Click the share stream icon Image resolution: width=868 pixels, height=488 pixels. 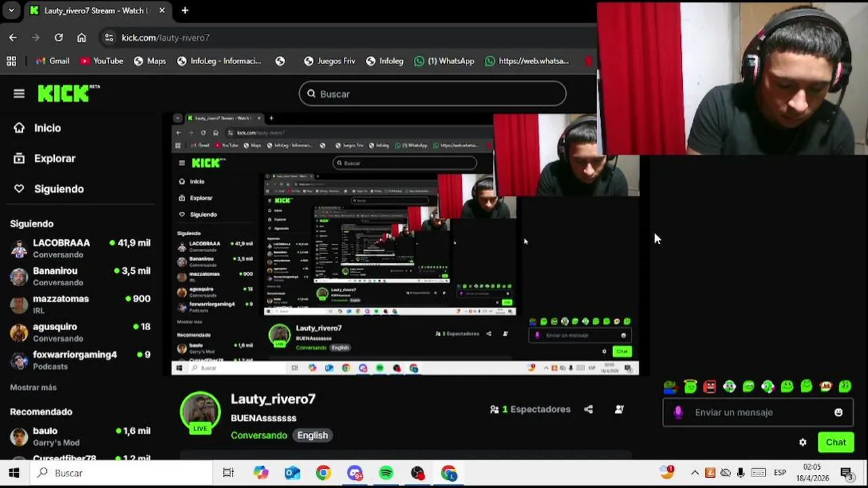(x=589, y=409)
